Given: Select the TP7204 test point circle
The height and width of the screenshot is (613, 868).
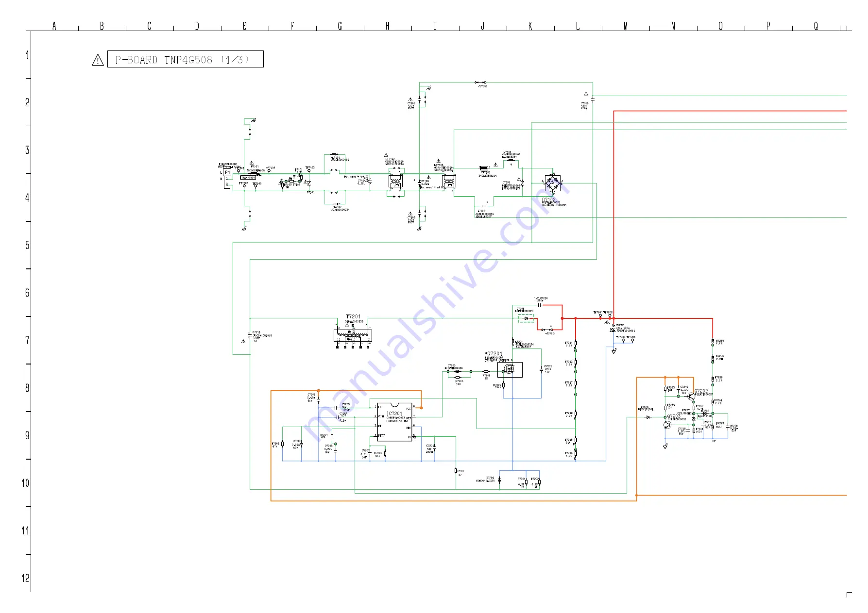Looking at the screenshot, I should [632, 340].
